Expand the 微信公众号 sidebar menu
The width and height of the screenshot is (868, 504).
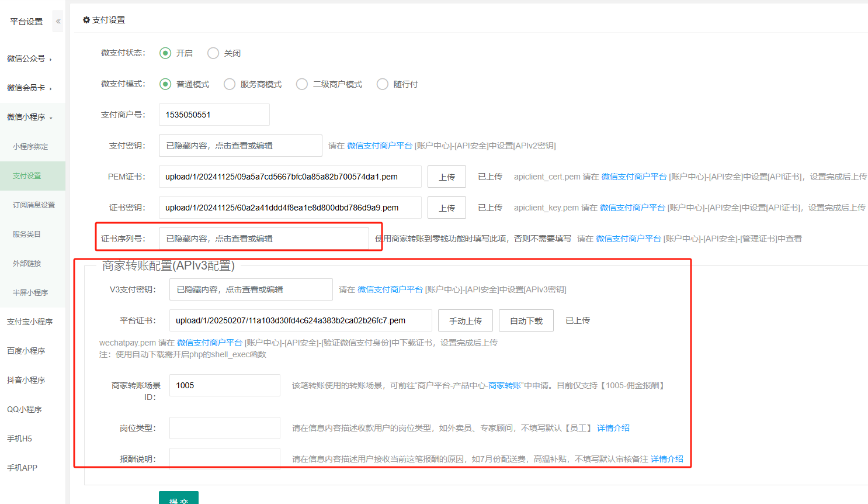point(29,58)
